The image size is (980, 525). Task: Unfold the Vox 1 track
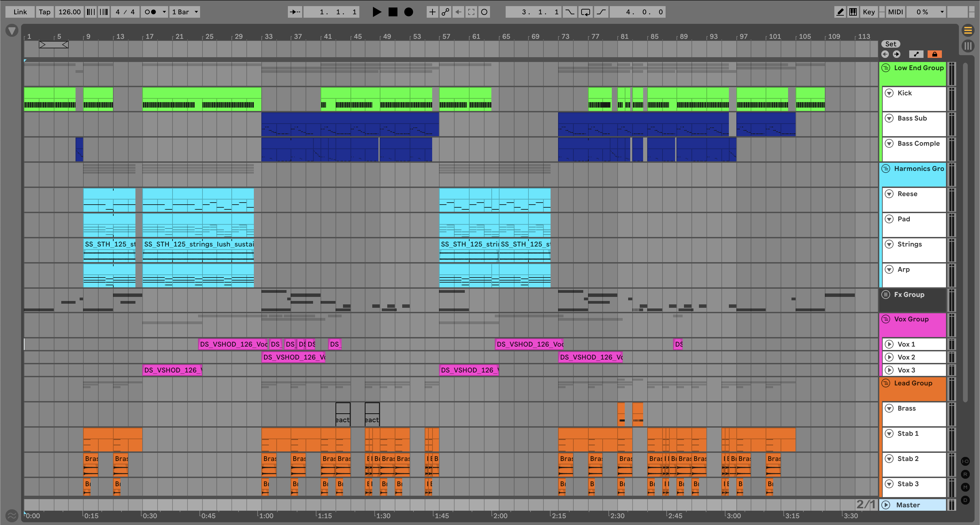[x=889, y=344]
